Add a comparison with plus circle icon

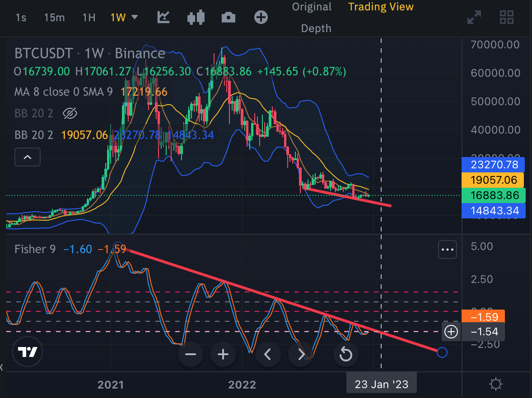click(x=261, y=17)
